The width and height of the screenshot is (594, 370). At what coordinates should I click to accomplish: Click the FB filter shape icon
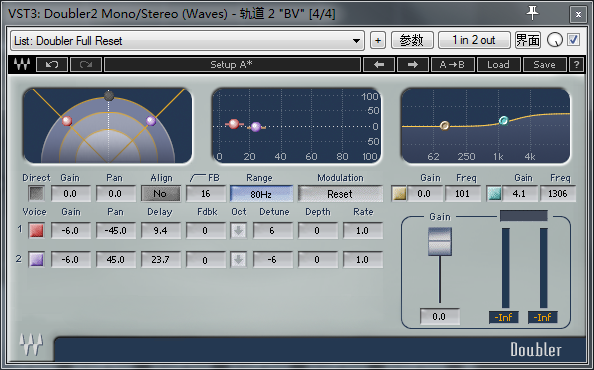click(197, 178)
